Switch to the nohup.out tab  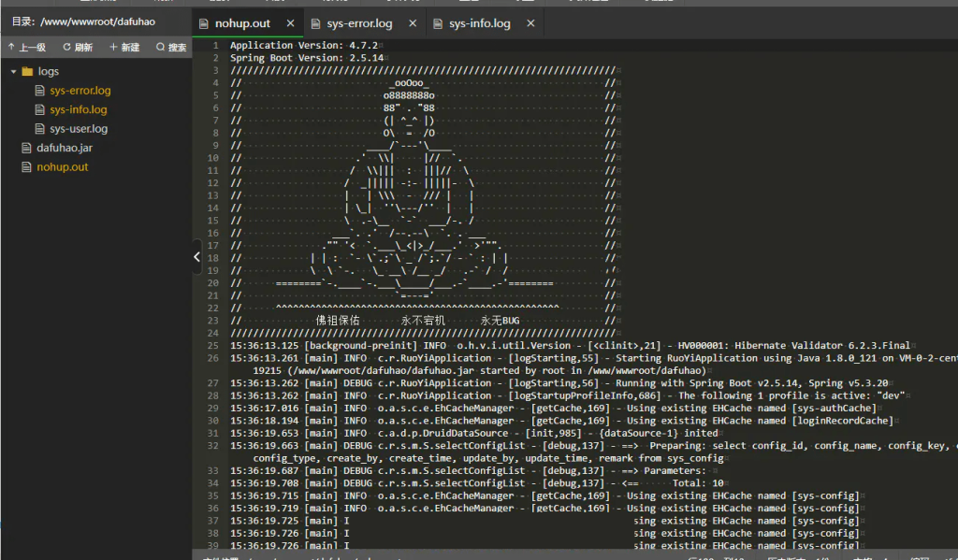242,23
